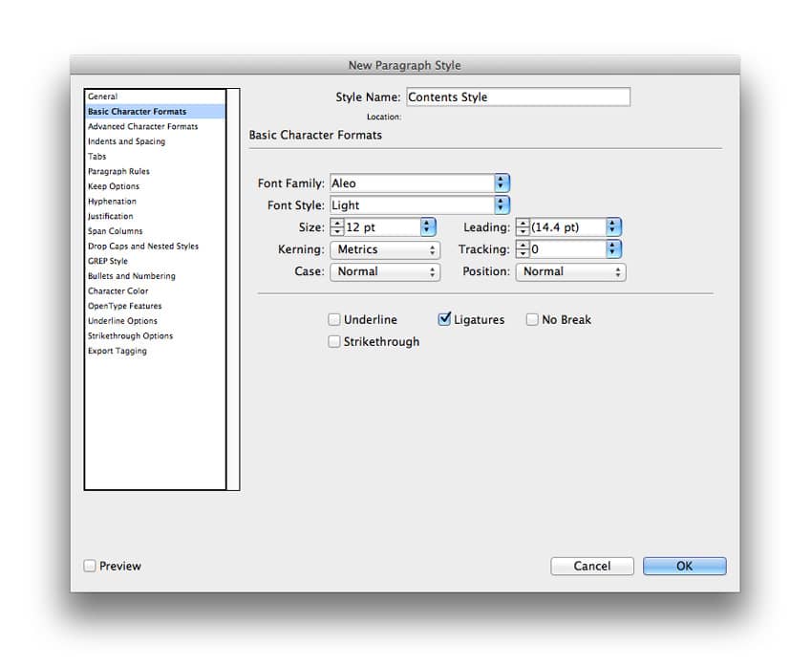Expand the Font Style dropdown arrow
Viewport: 812px width, 666px height.
[x=502, y=205]
